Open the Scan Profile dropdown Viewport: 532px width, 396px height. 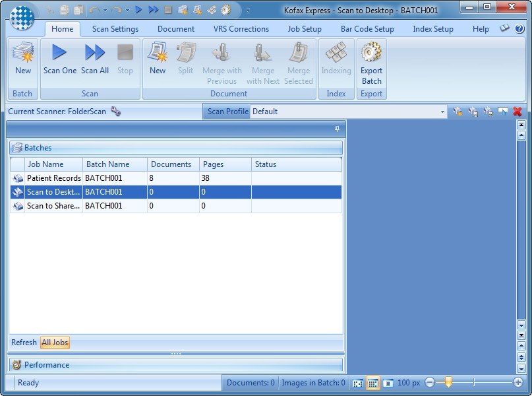pos(444,111)
